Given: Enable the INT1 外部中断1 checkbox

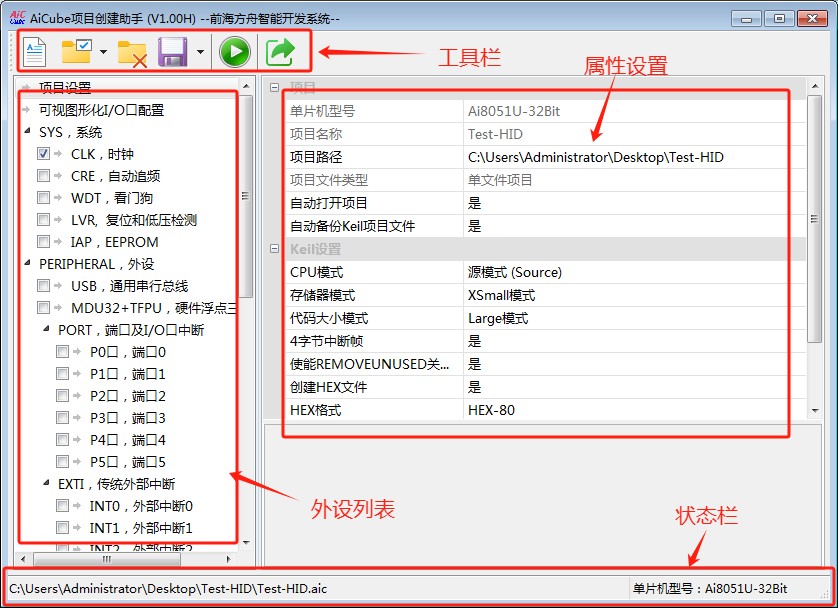Looking at the screenshot, I should 63,528.
